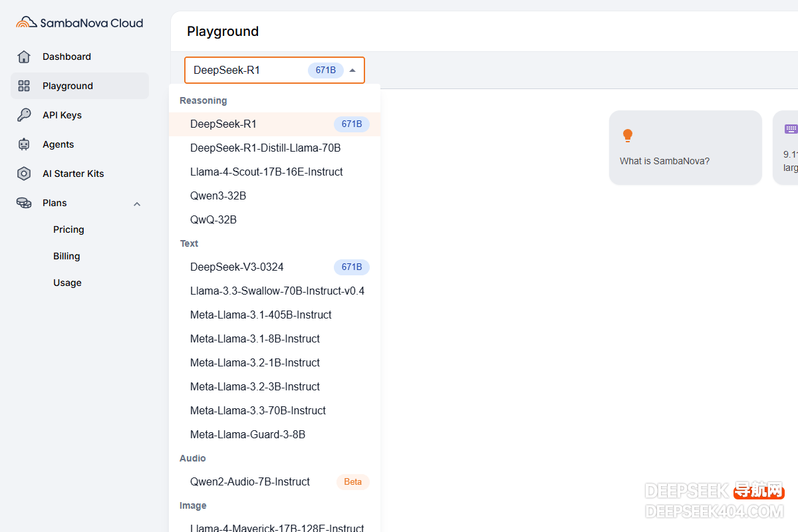Open the Dashboard page
Image resolution: width=798 pixels, height=532 pixels.
80,57
